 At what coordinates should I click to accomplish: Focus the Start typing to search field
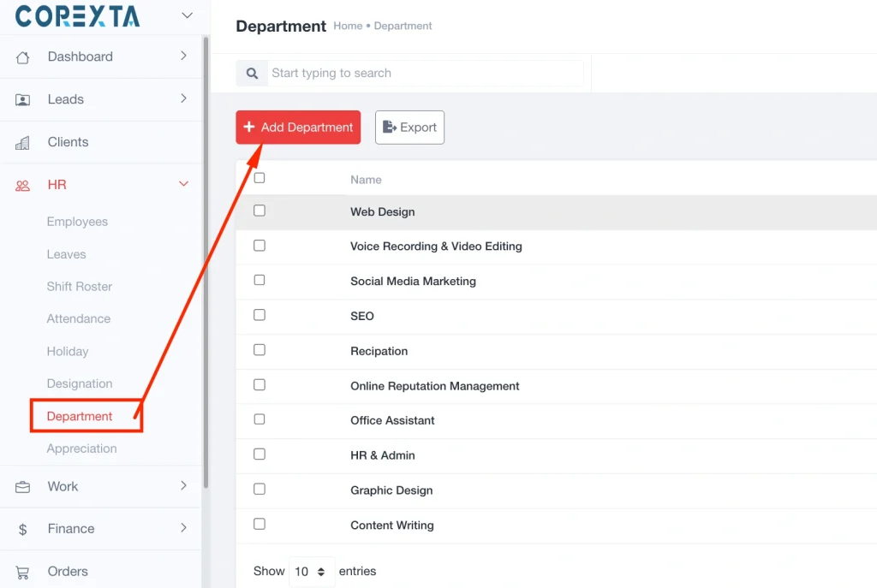[426, 74]
